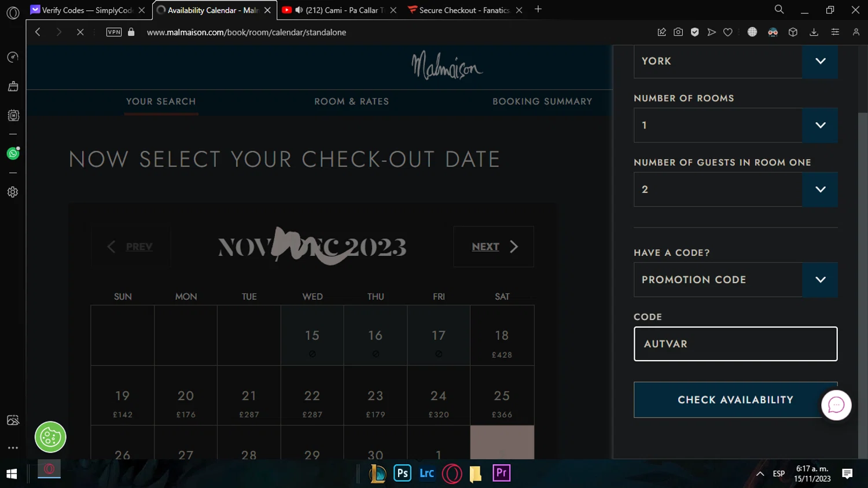
Task: Open the shopping bag sidebar icon
Action: click(x=13, y=86)
